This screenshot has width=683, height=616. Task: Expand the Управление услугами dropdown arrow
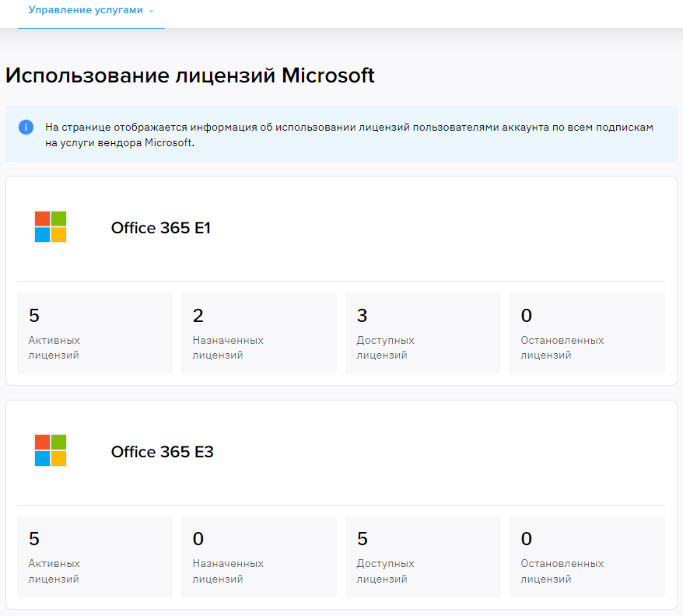pos(151,12)
